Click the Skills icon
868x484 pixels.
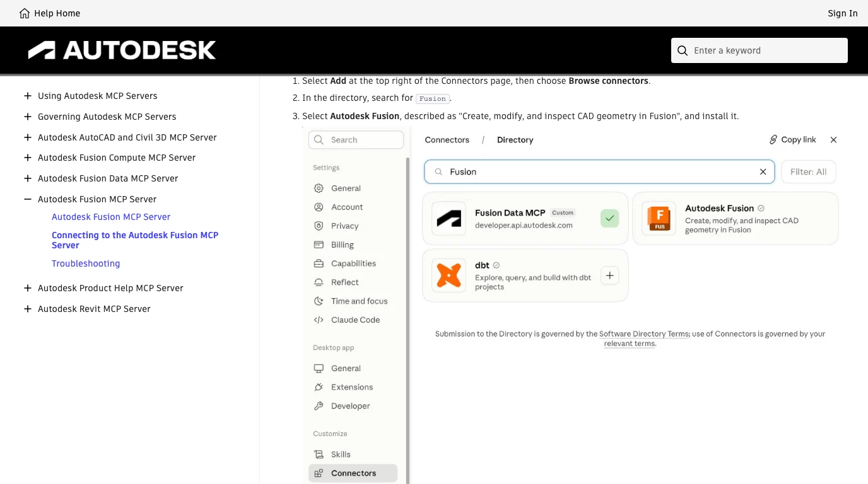pos(319,454)
